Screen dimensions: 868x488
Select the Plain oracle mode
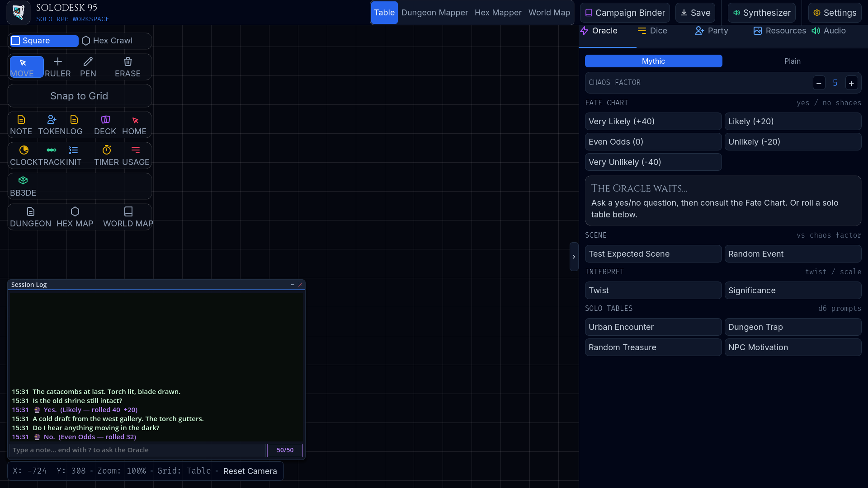pos(793,61)
